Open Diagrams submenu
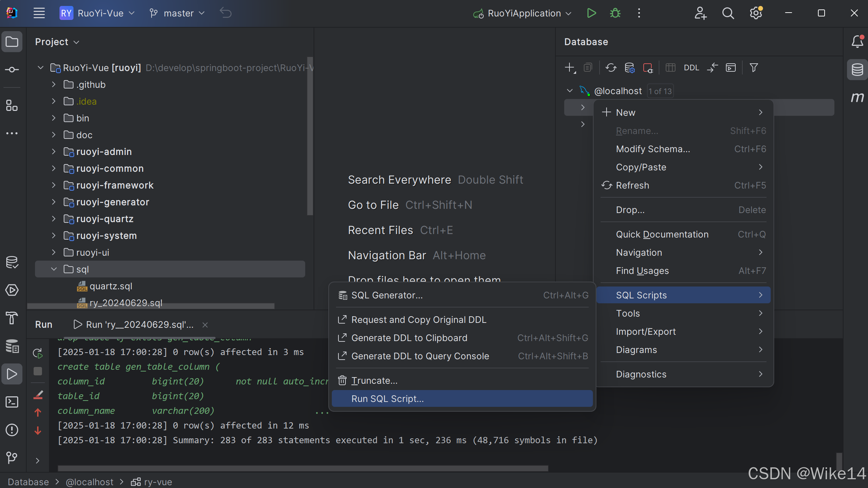This screenshot has height=488, width=868. coord(684,349)
